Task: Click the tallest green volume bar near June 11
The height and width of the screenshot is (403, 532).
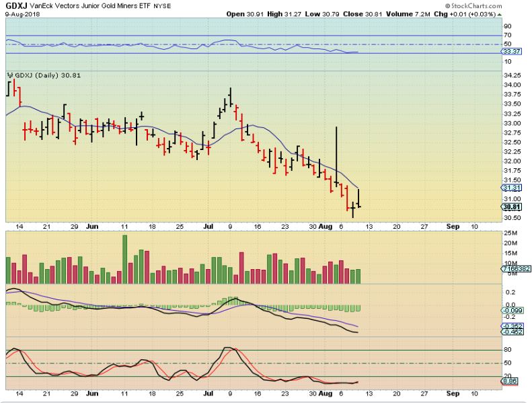Action: pyautogui.click(x=124, y=260)
